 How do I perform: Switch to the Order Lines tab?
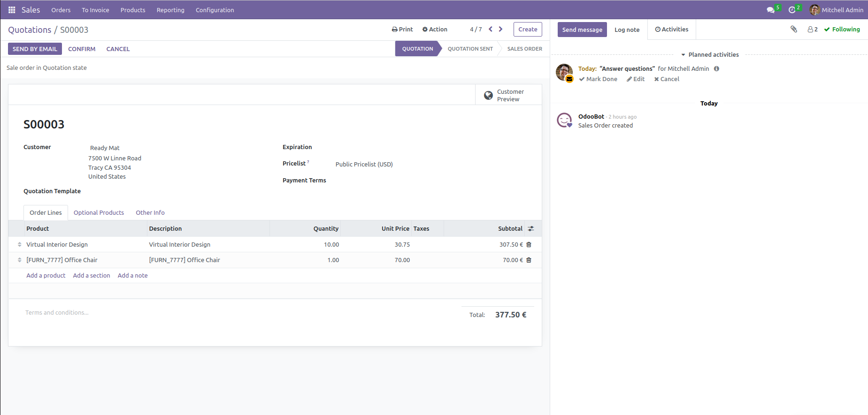[46, 212]
